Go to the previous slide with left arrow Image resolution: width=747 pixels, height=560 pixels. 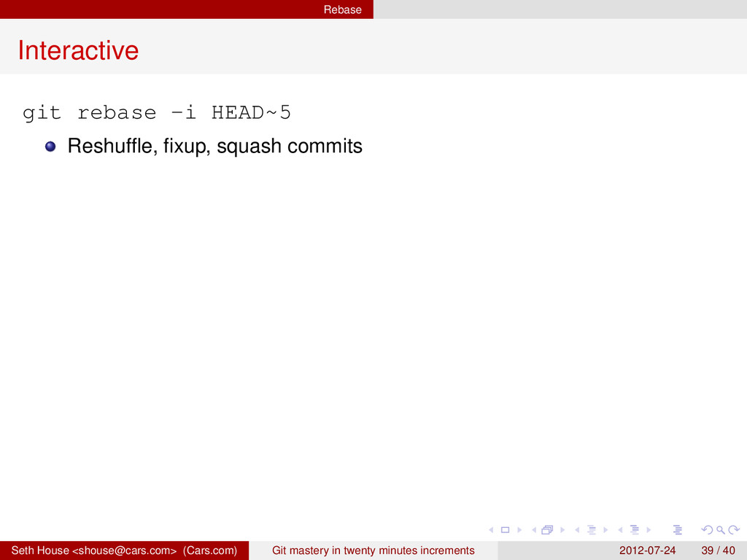click(491, 530)
